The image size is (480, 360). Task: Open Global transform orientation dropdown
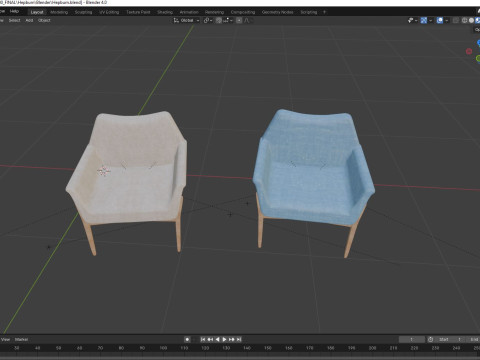click(x=186, y=20)
